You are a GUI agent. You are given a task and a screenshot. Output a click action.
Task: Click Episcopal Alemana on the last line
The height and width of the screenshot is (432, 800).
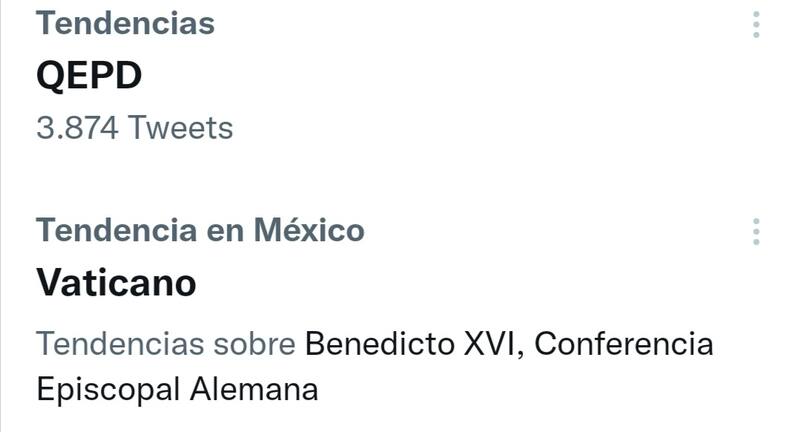[177, 388]
